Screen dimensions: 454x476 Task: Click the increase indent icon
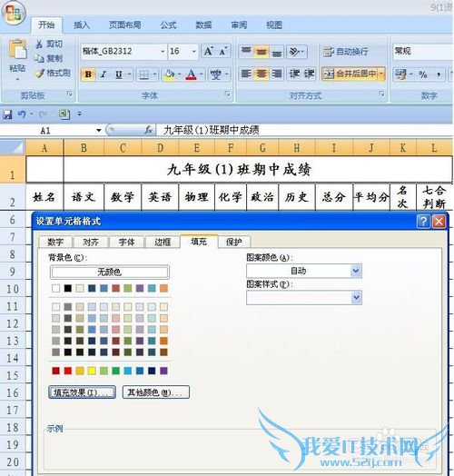click(310, 74)
